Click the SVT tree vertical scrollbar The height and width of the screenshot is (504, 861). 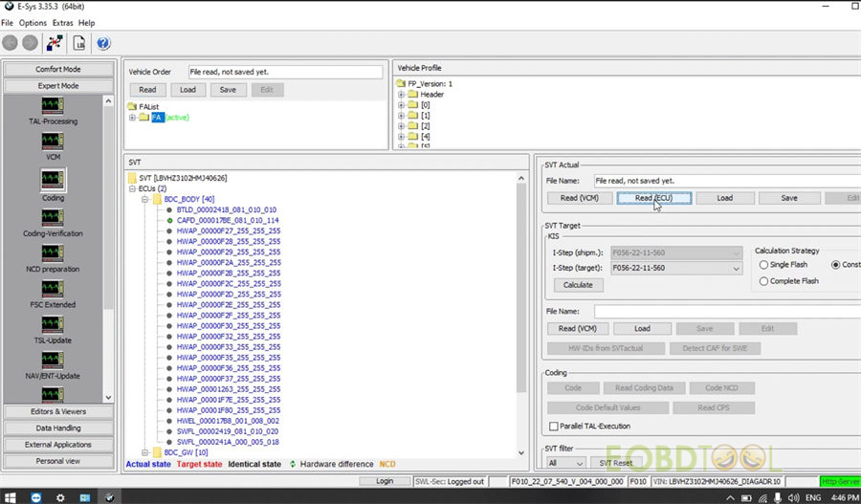(521, 288)
